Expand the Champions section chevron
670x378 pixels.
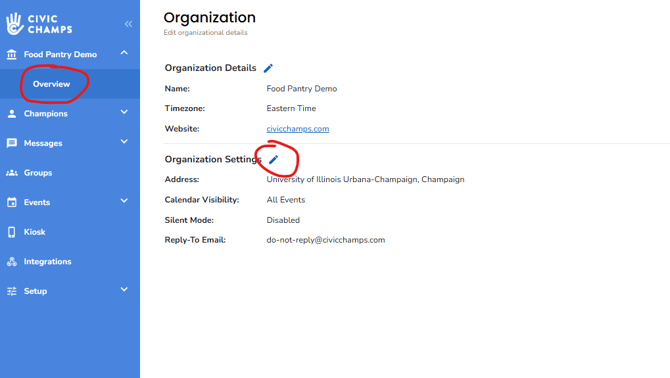pos(124,112)
